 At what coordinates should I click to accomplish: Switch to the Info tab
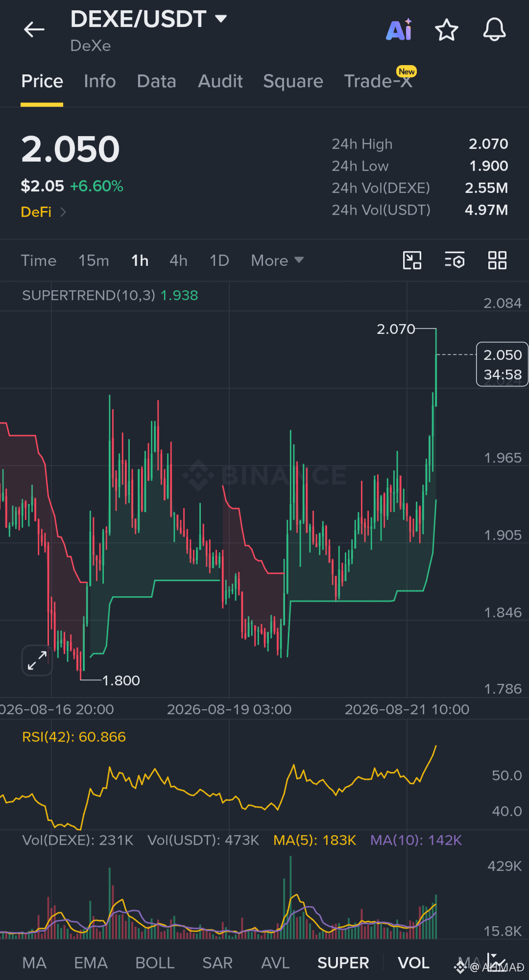(x=100, y=81)
